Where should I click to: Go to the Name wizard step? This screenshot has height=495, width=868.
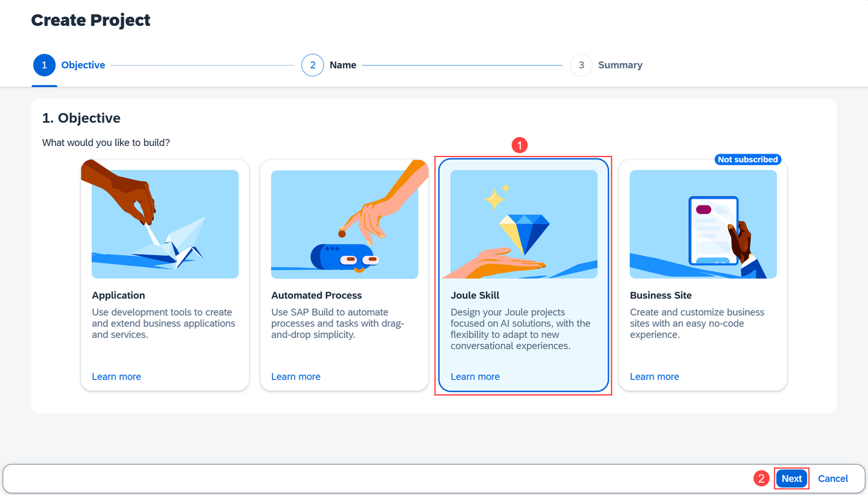pyautogui.click(x=329, y=65)
